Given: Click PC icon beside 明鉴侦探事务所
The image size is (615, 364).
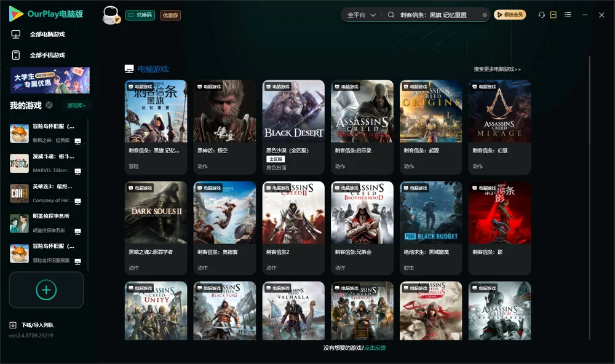Looking at the screenshot, I should (x=77, y=231).
